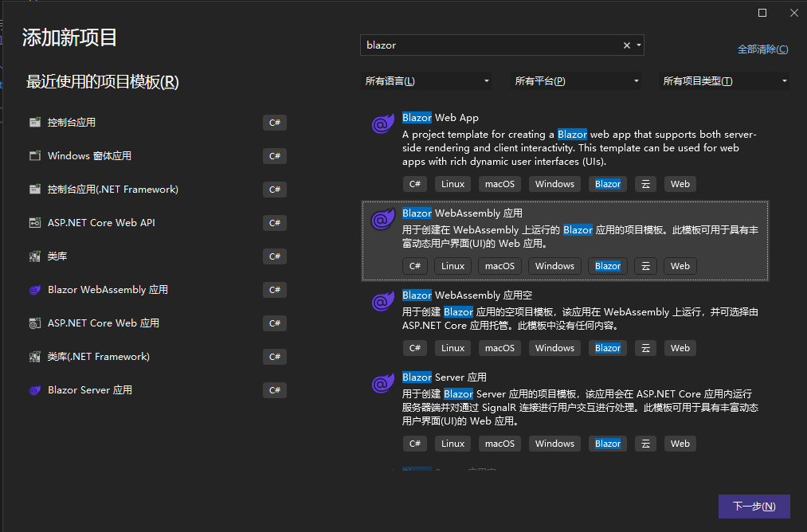
Task: Select the Blazor WebAssembly 应用 result title
Action: (462, 213)
